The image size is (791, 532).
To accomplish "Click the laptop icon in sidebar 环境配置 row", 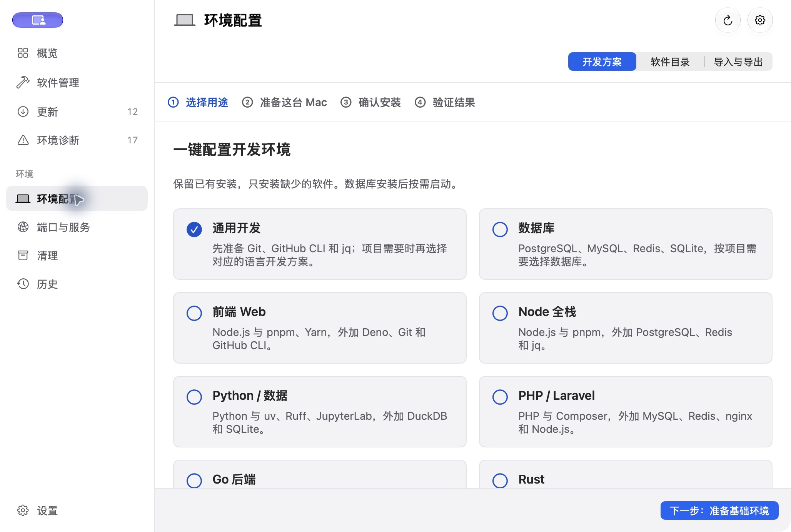I will [23, 199].
